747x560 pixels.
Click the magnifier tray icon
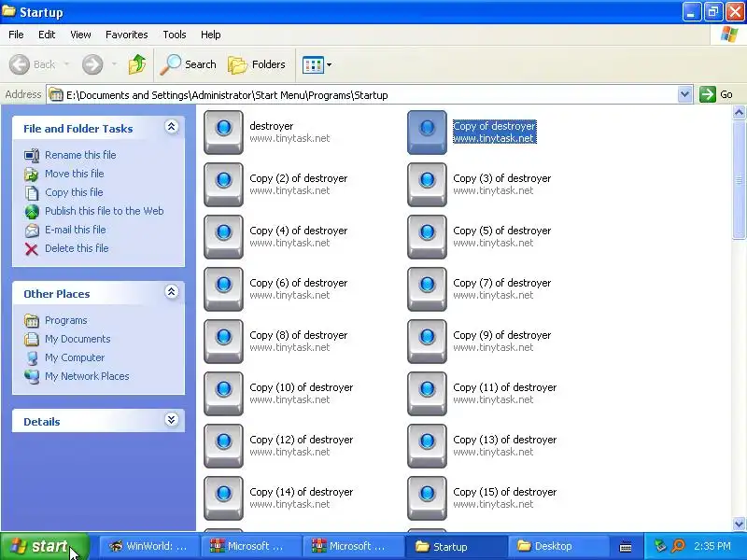(679, 546)
